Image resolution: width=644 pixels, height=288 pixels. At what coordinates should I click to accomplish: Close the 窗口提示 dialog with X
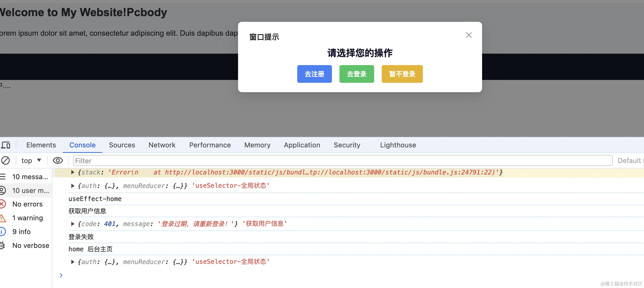click(x=469, y=35)
